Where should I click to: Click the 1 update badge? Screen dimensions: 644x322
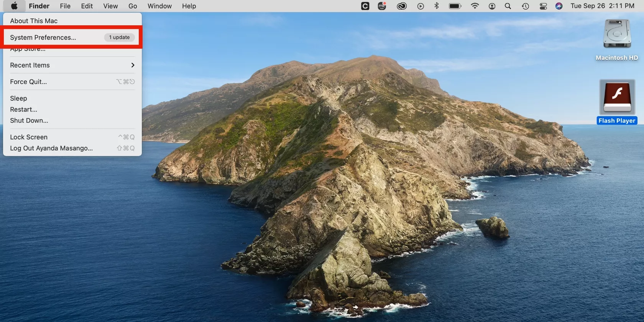(x=119, y=37)
